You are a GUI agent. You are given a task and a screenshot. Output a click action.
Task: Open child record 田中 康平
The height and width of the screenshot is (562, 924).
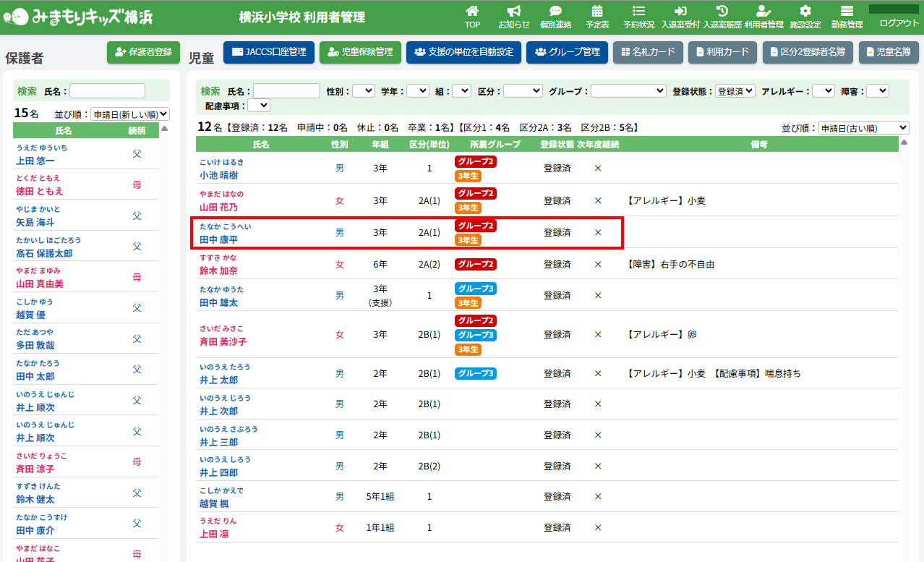(x=218, y=239)
